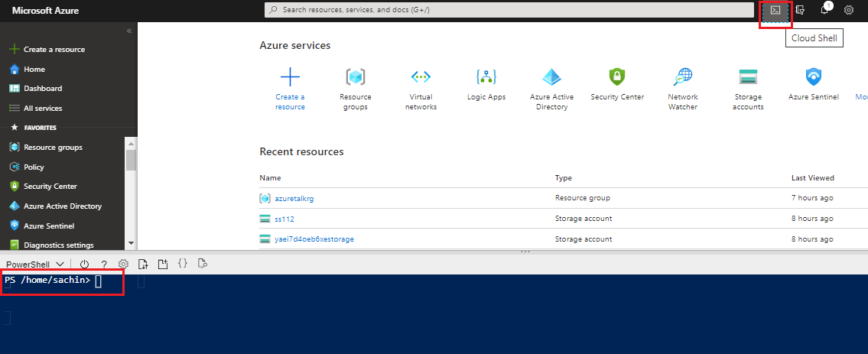Click the sidebar scrollbar down arrow
Screen dimensions: 868x354
click(132, 243)
